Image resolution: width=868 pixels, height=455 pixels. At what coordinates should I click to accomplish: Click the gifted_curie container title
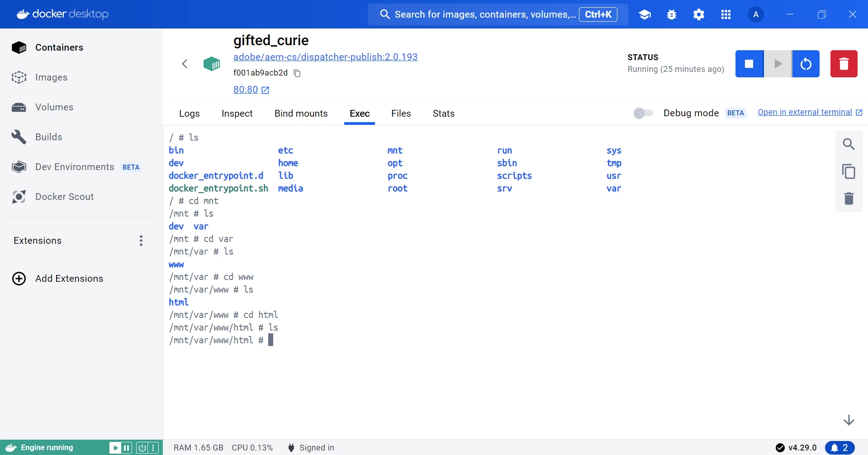click(271, 40)
